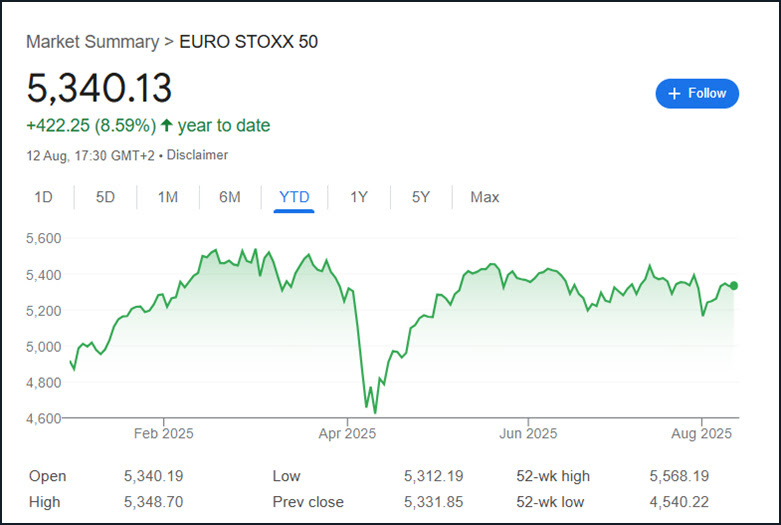Click the Follow button
The height and width of the screenshot is (525, 781).
tap(697, 93)
